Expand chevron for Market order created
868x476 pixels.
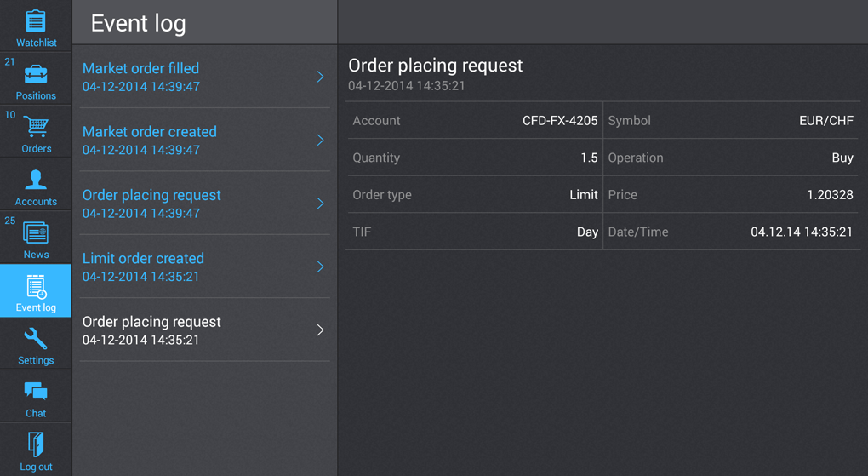320,140
